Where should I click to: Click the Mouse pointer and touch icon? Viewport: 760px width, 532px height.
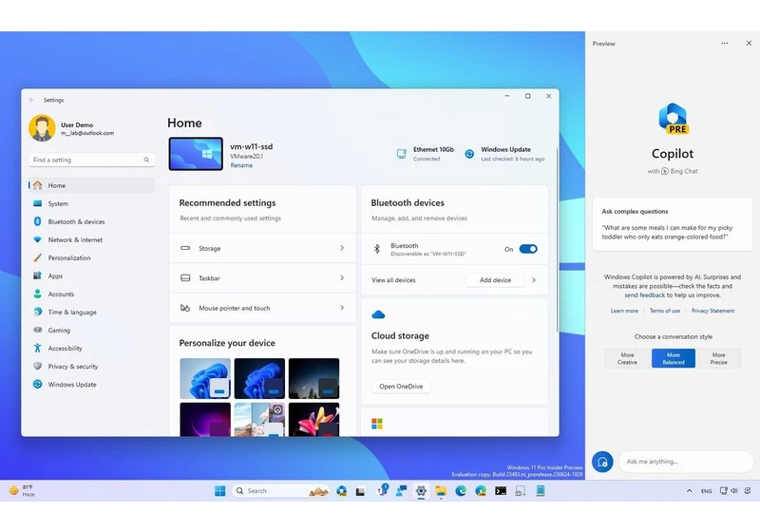coord(185,308)
